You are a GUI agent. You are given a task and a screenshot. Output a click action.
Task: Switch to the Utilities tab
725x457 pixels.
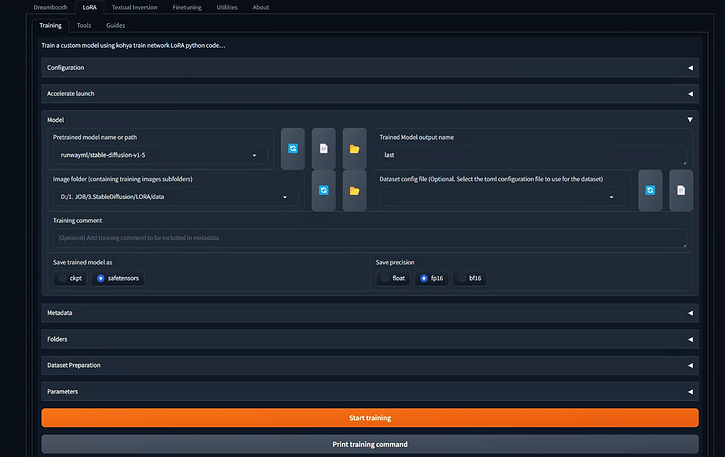point(227,7)
